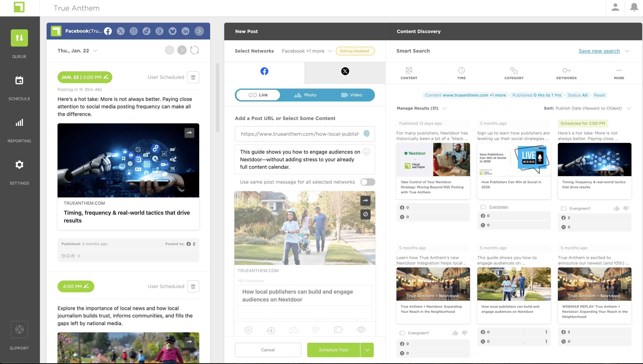Delete the 2:00 PM scheduled post
Image resolution: width=643 pixels, height=364 pixels.
pyautogui.click(x=193, y=77)
